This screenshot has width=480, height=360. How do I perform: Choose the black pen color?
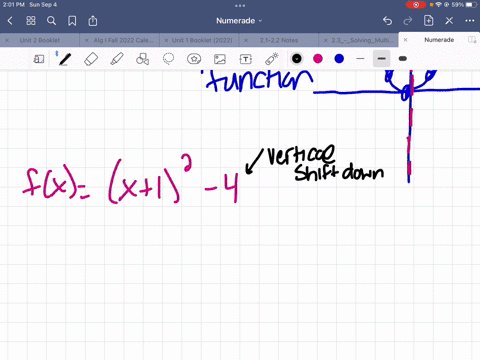coord(297,59)
